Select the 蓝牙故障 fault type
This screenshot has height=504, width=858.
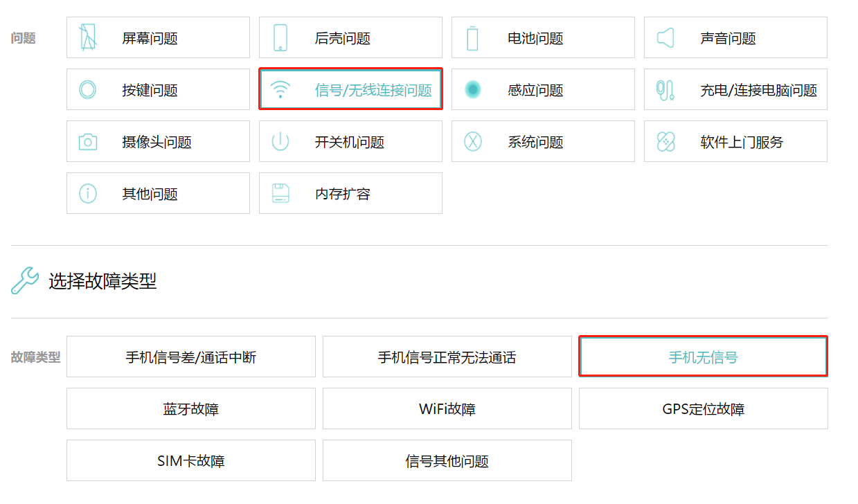(190, 408)
